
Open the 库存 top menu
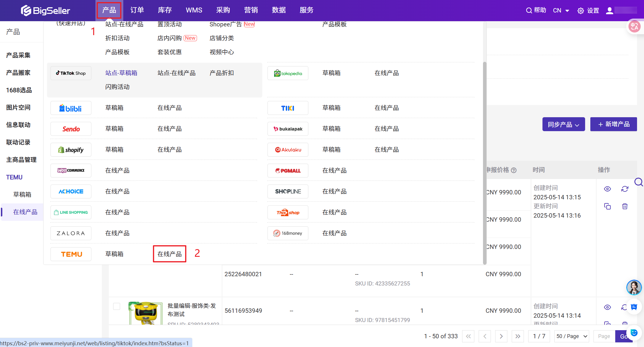(165, 10)
